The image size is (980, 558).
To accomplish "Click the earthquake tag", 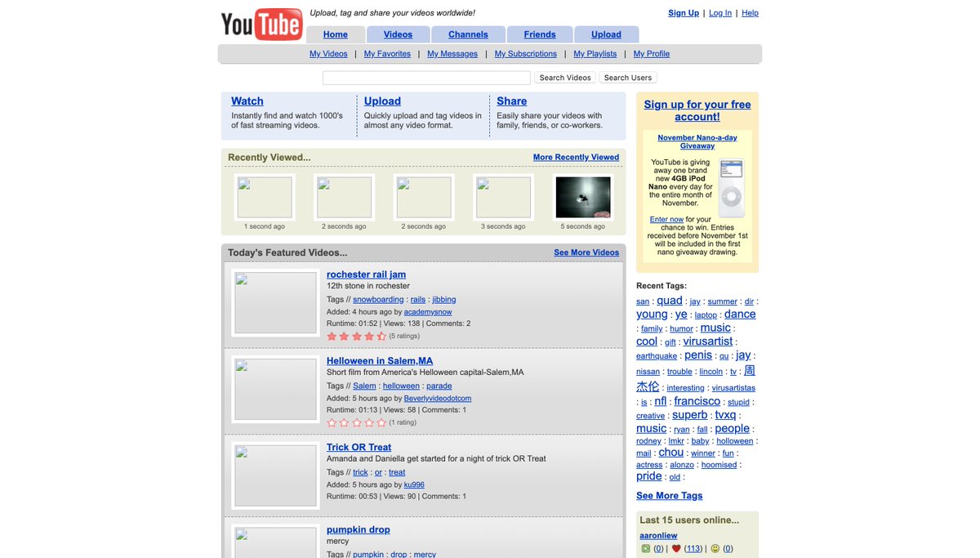I will click(657, 356).
